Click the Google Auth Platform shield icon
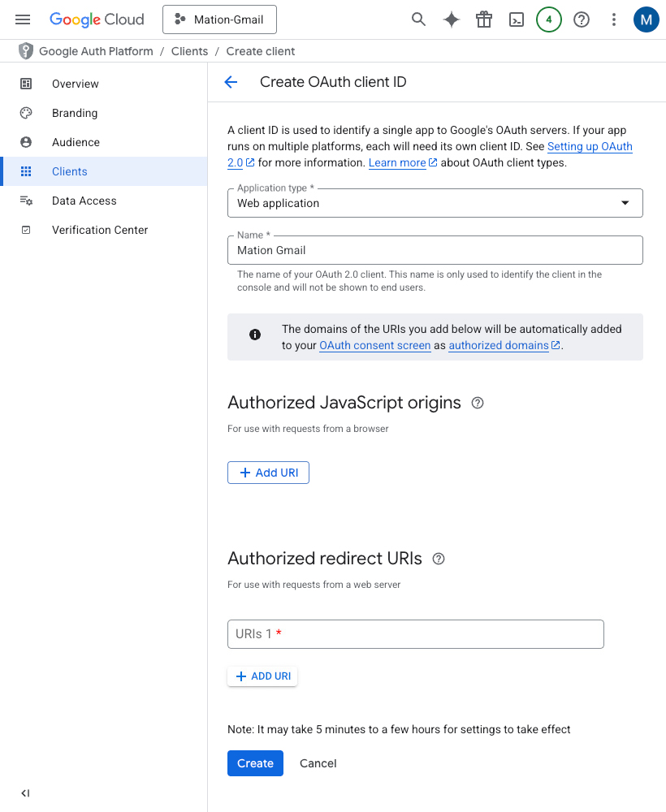Screen dimensions: 666x812 coord(26,51)
